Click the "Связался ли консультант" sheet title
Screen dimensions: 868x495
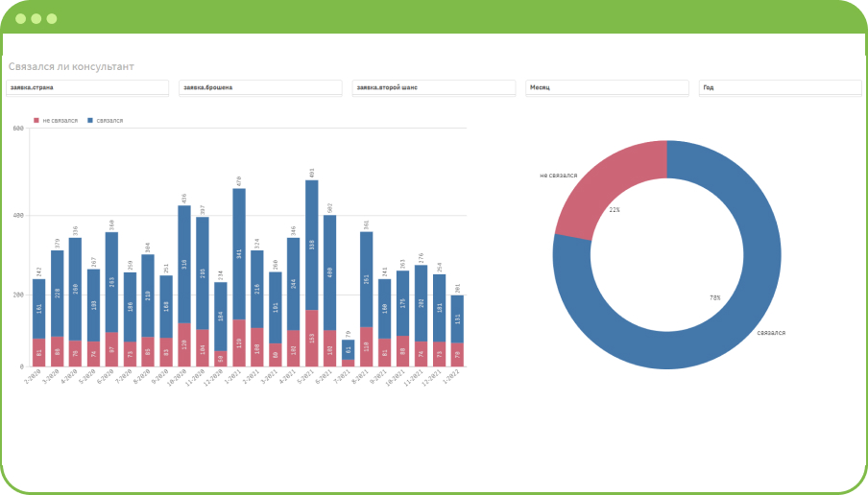(x=71, y=67)
